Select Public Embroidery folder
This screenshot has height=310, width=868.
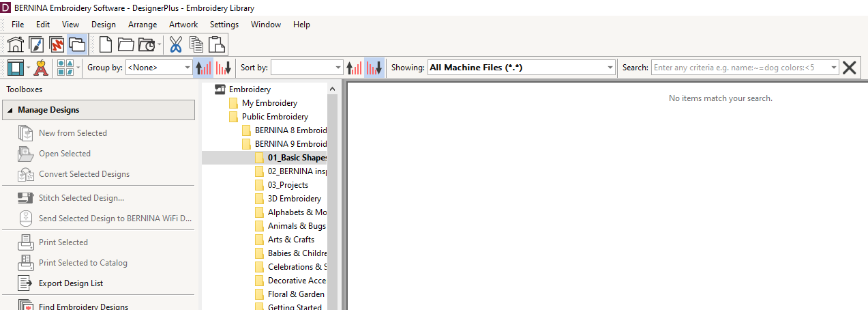pyautogui.click(x=275, y=117)
